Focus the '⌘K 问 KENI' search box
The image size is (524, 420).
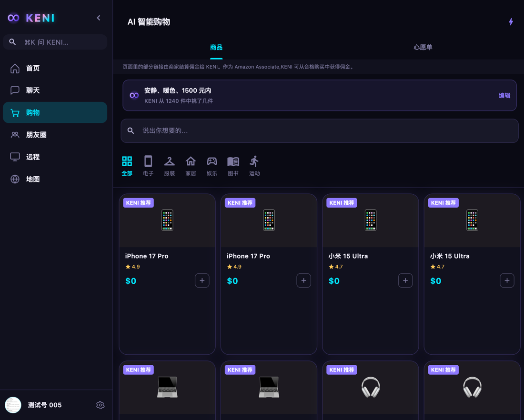pos(55,42)
